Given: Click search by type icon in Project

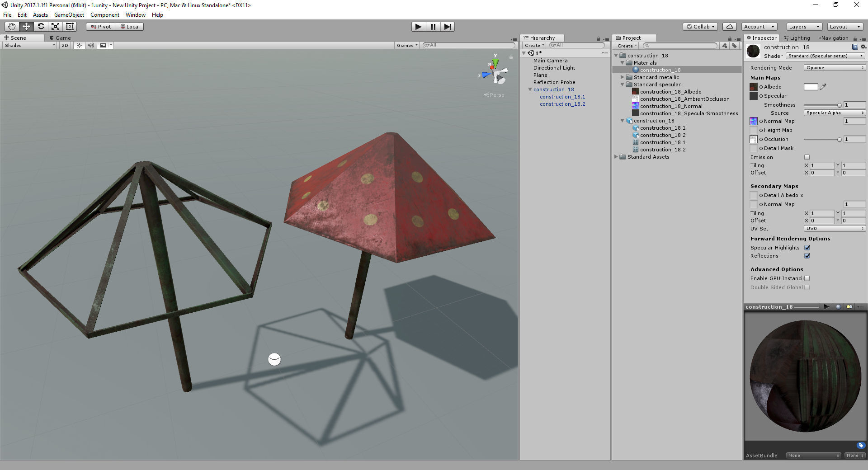Looking at the screenshot, I should [725, 46].
